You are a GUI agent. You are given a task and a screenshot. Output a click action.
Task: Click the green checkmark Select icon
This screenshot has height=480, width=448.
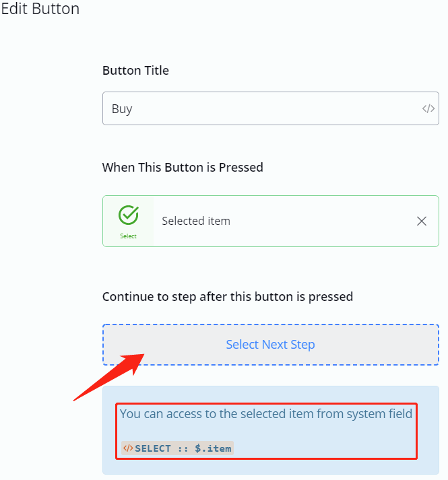[x=128, y=215]
